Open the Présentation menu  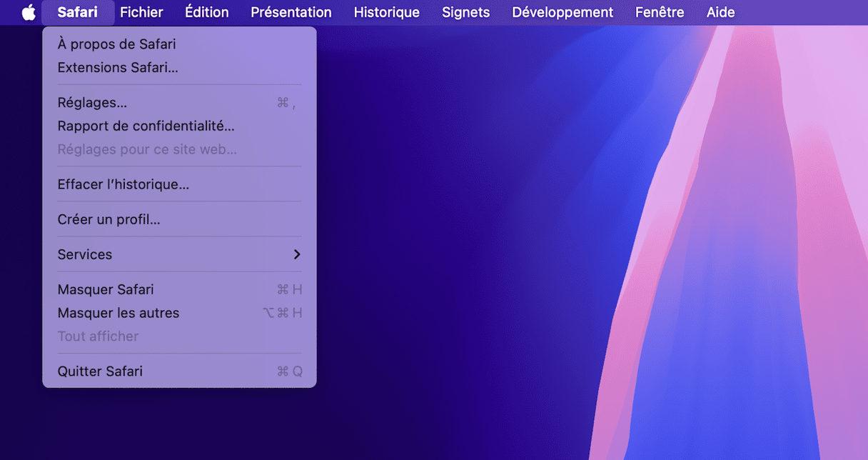(x=291, y=12)
